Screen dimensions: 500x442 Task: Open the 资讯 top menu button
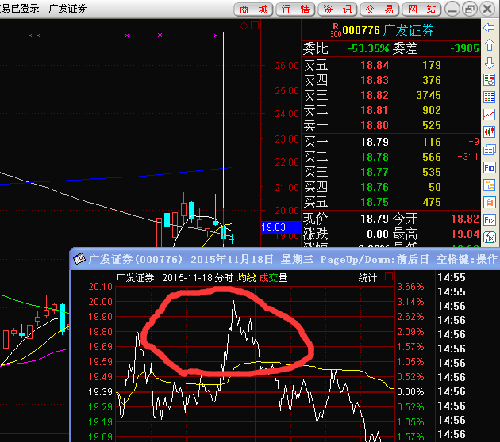pyautogui.click(x=338, y=9)
